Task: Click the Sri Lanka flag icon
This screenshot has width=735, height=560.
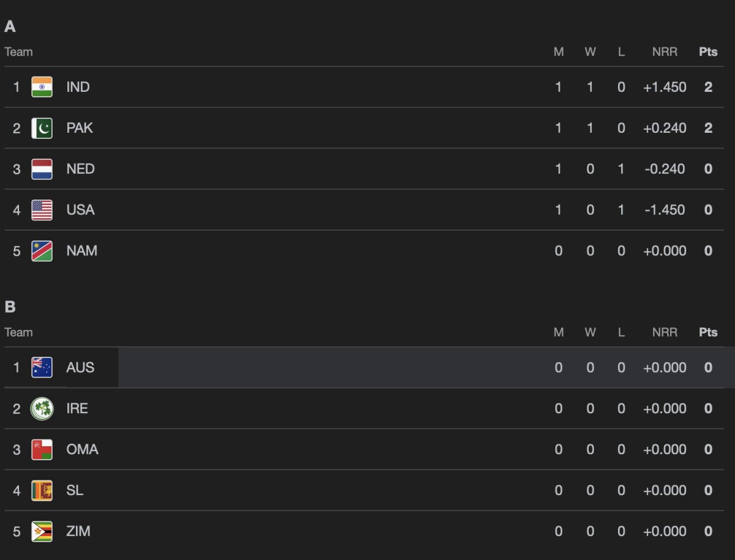Action: click(x=42, y=490)
